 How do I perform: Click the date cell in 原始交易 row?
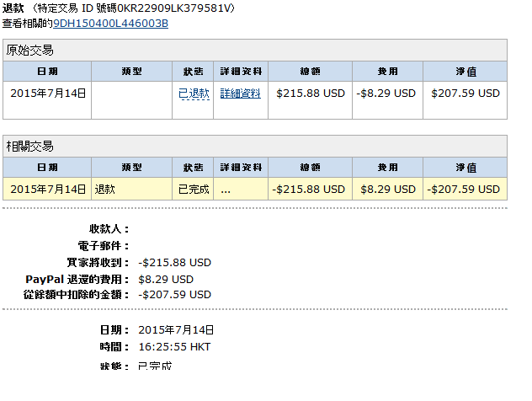[x=48, y=94]
